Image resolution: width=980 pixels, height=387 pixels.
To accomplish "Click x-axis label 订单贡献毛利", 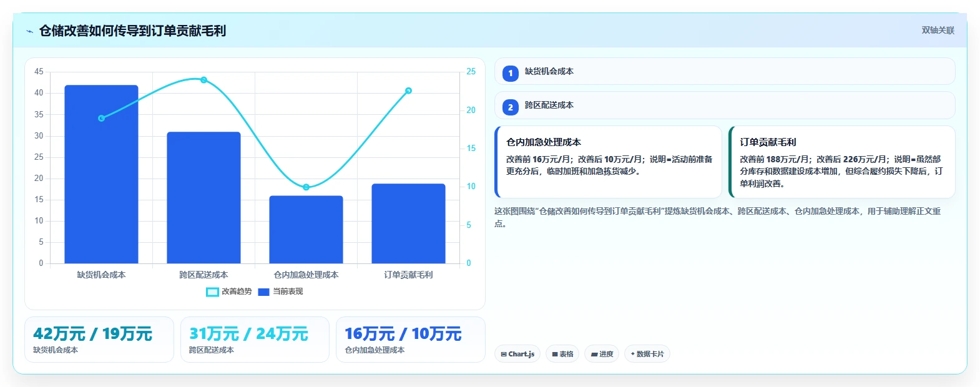I will 408,275.
